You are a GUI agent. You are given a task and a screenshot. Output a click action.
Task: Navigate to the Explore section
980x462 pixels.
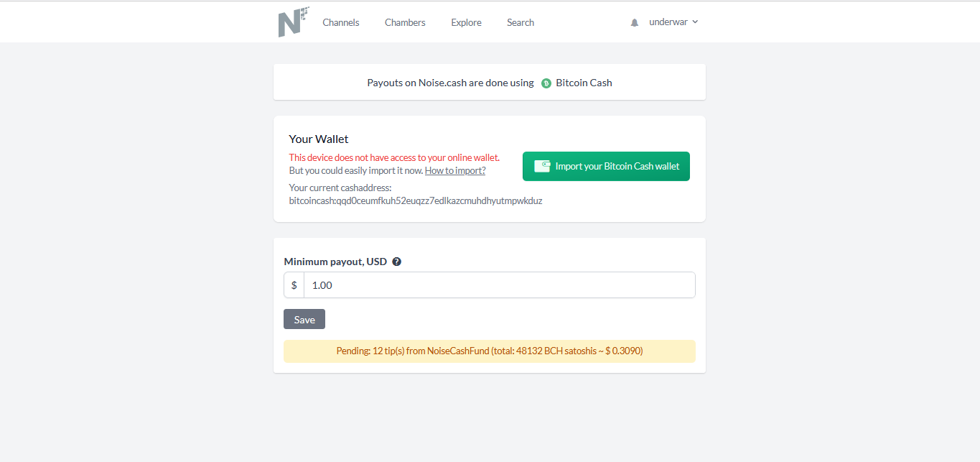pos(466,22)
